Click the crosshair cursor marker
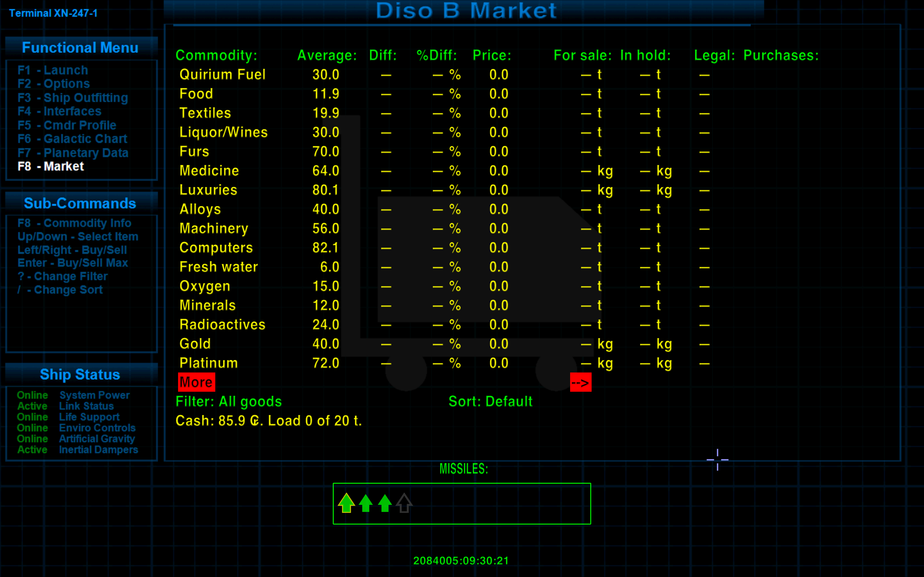 (x=717, y=459)
